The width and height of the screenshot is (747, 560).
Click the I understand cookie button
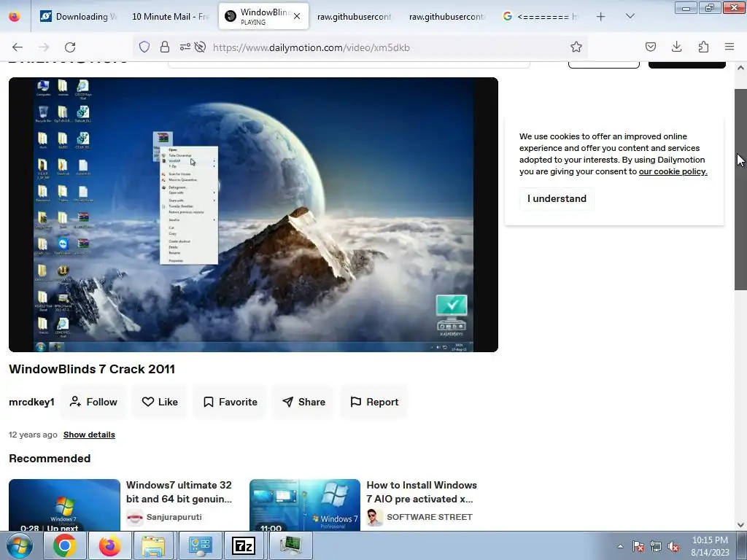tap(557, 198)
